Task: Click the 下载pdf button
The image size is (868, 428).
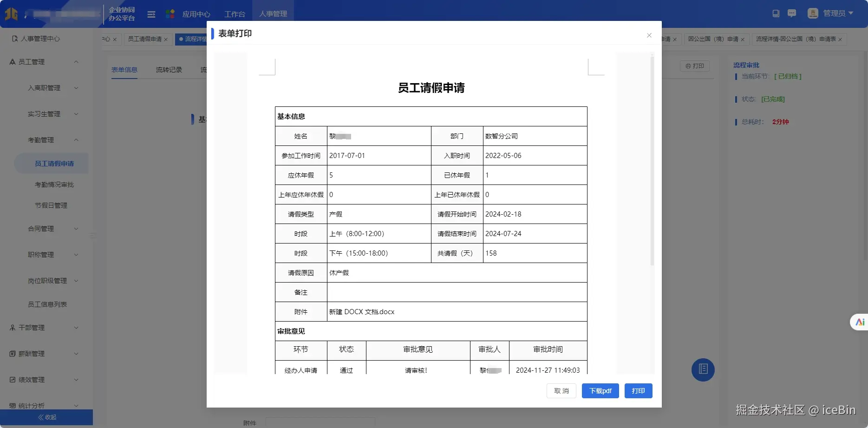Action: (600, 391)
